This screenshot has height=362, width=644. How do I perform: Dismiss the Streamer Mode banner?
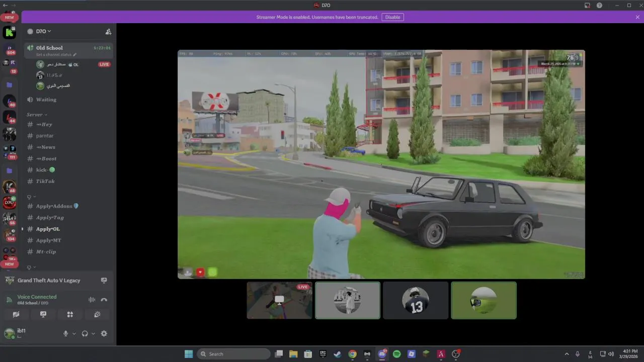(x=637, y=17)
